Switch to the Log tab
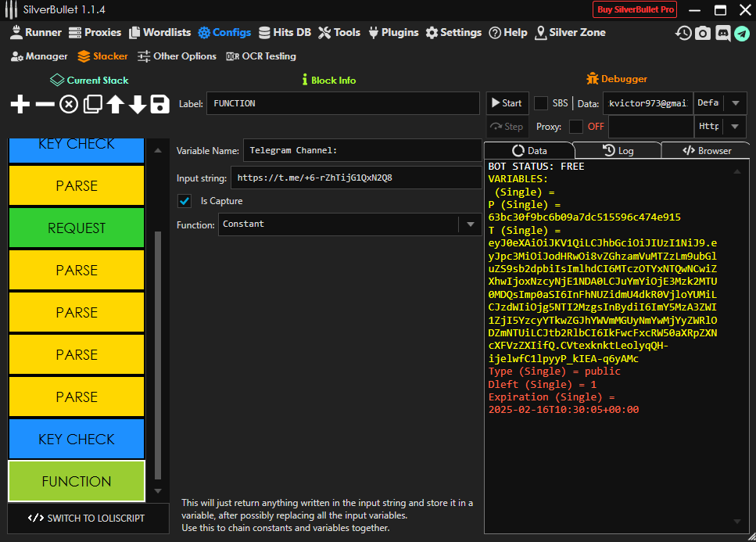Image resolution: width=756 pixels, height=542 pixels. point(618,150)
